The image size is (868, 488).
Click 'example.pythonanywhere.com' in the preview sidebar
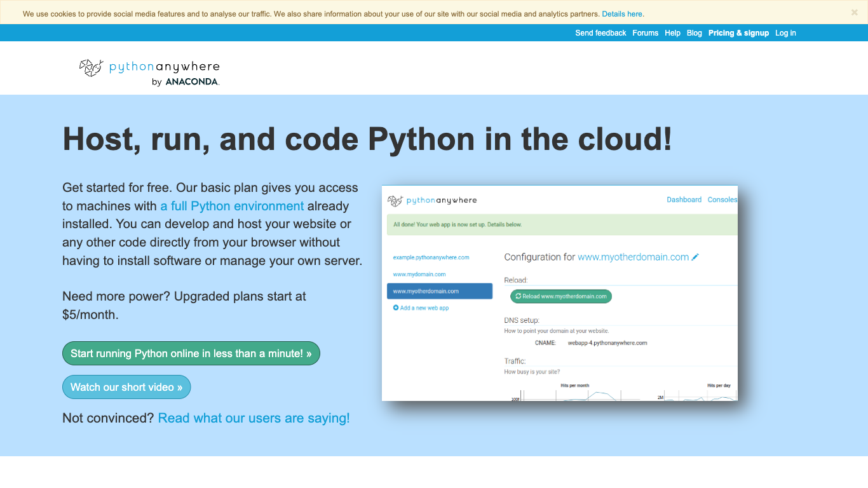431,257
